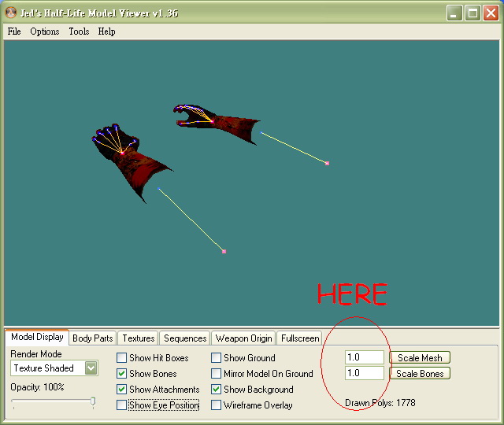Click the Drawn Polys: 1778 text

point(380,403)
